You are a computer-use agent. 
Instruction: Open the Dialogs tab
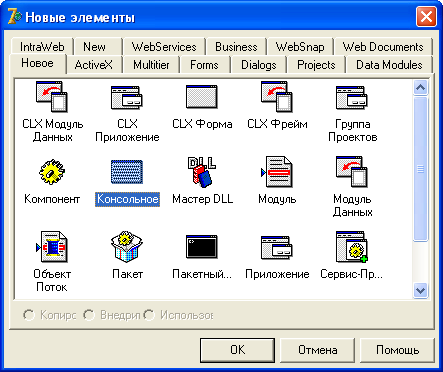pyautogui.click(x=259, y=65)
